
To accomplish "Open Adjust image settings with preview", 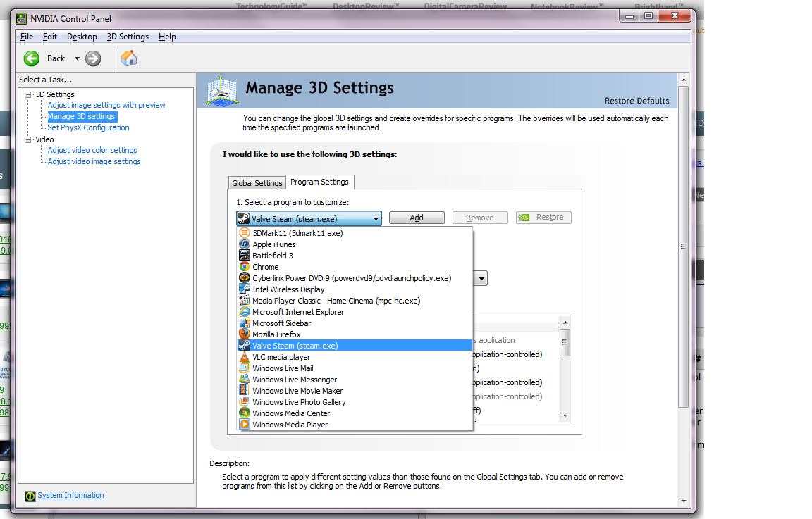I will point(106,105).
